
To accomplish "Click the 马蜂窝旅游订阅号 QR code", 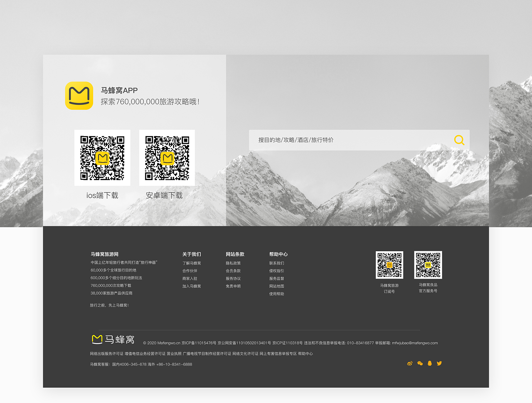I will tap(389, 264).
